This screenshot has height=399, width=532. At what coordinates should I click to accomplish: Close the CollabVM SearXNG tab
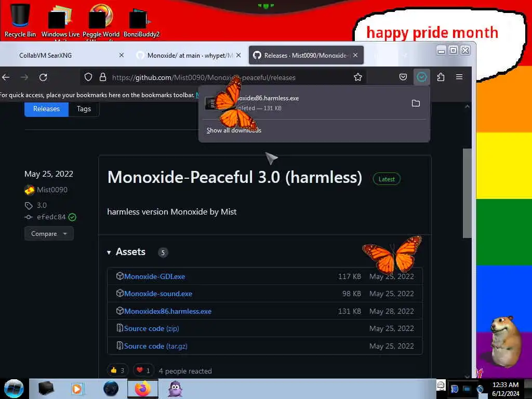tap(122, 55)
